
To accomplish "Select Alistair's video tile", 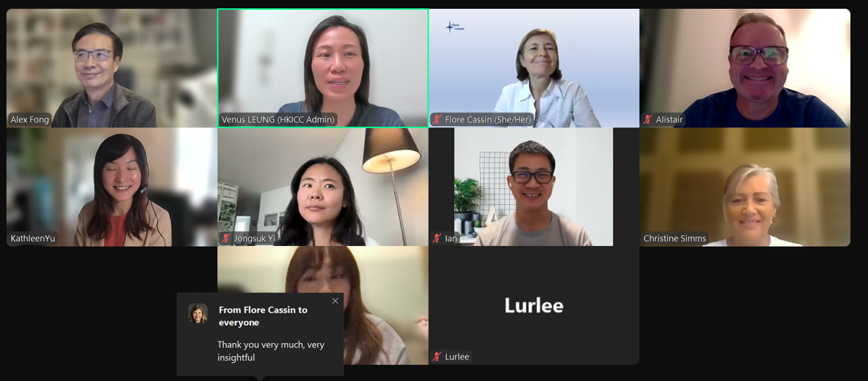I will coord(745,68).
